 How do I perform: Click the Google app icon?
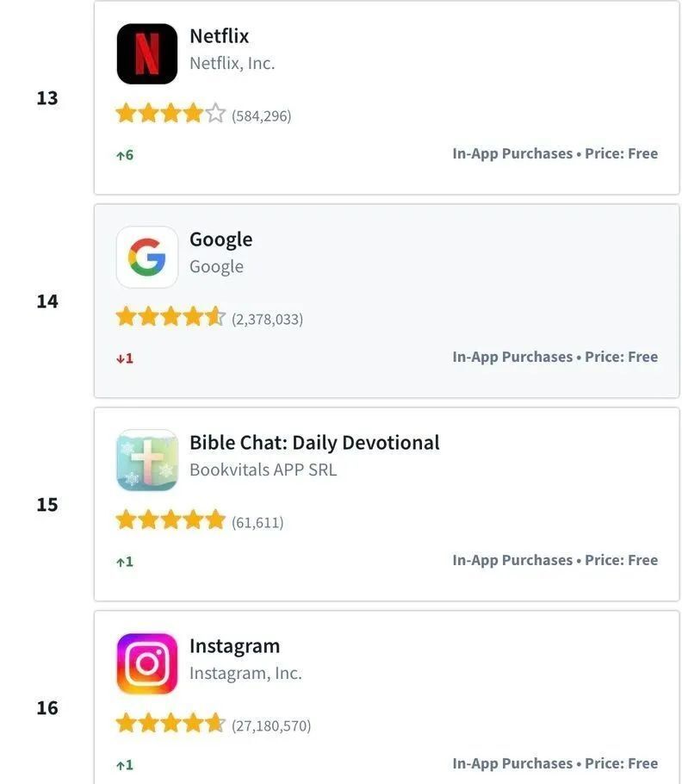147,258
